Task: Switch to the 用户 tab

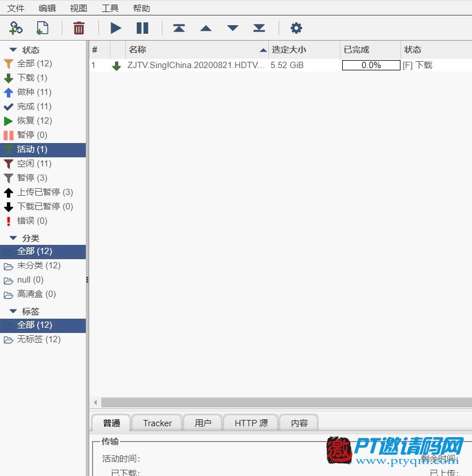Action: [x=203, y=423]
